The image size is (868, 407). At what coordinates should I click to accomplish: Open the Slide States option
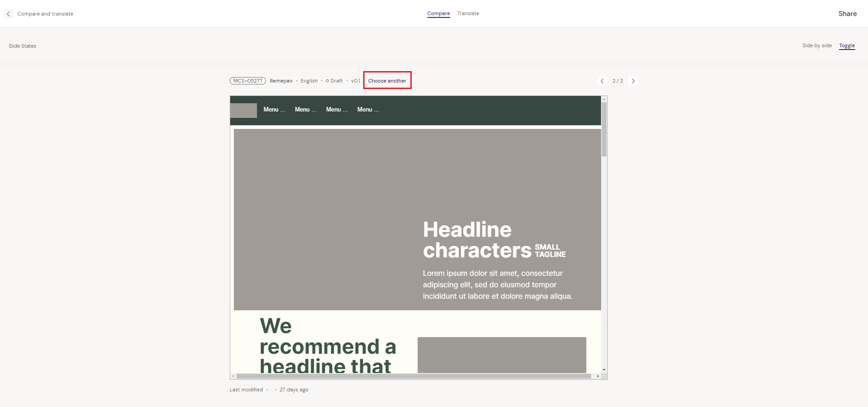pos(22,46)
